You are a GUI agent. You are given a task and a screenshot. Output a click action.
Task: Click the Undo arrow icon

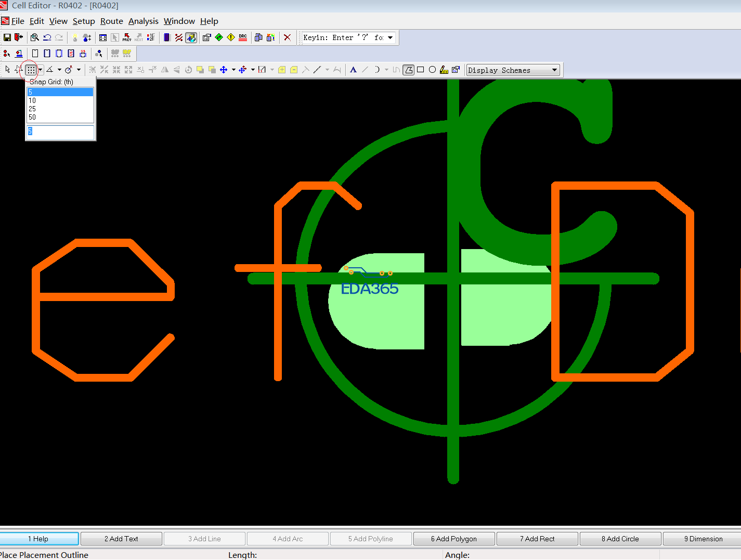point(47,37)
